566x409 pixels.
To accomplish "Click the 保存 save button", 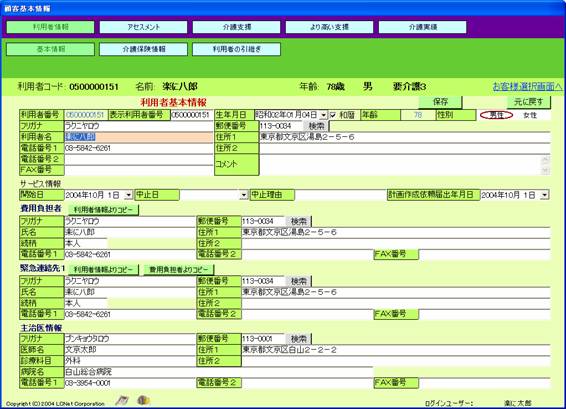I will point(440,102).
